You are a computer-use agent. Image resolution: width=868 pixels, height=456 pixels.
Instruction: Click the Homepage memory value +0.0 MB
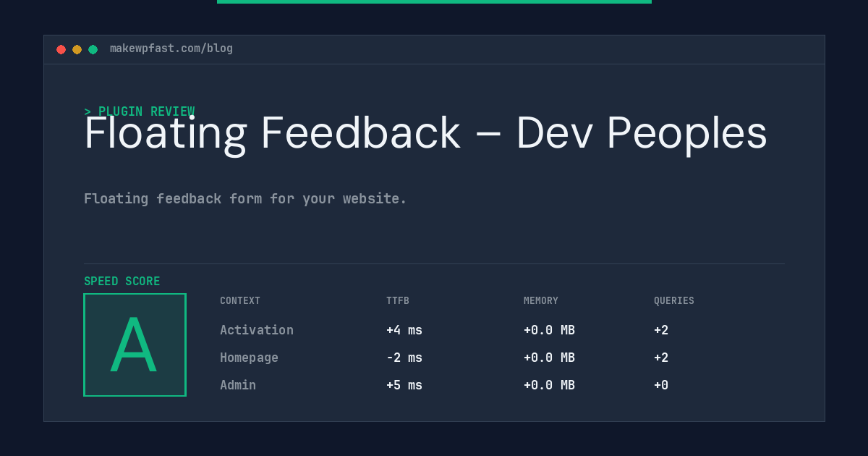click(549, 358)
